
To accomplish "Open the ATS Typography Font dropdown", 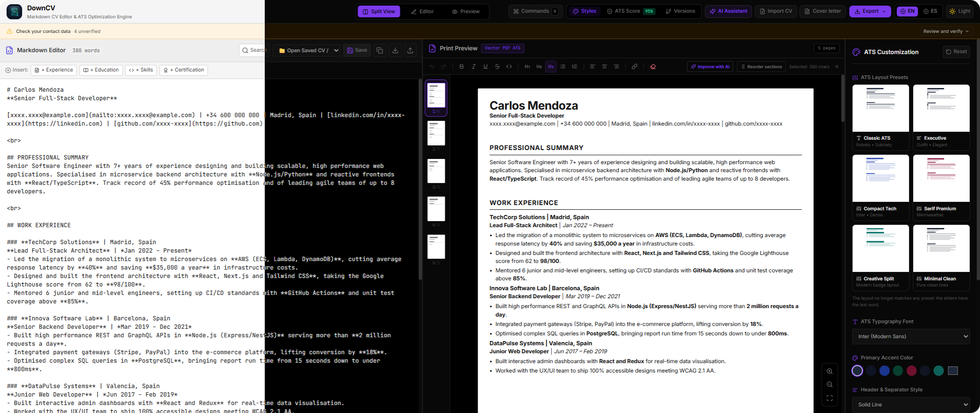I will pyautogui.click(x=911, y=336).
